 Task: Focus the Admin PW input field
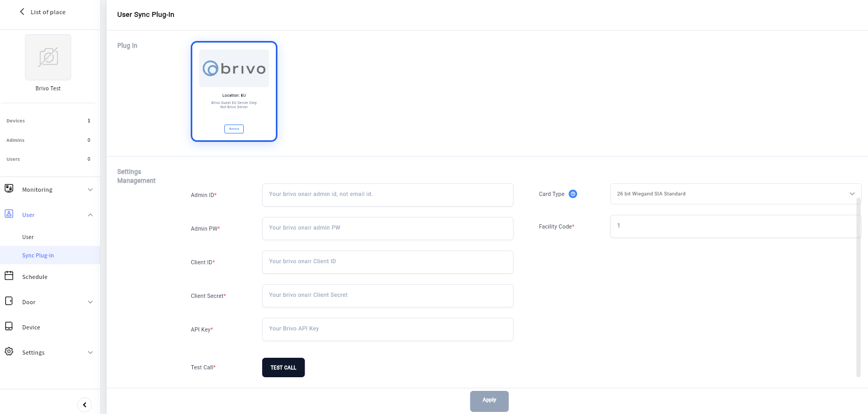(388, 229)
